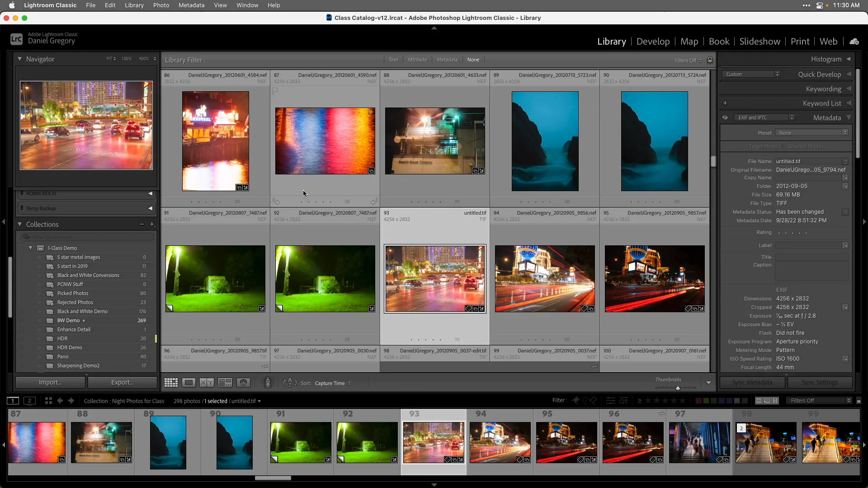
Task: Select the Grid view icon
Action: pos(171,383)
